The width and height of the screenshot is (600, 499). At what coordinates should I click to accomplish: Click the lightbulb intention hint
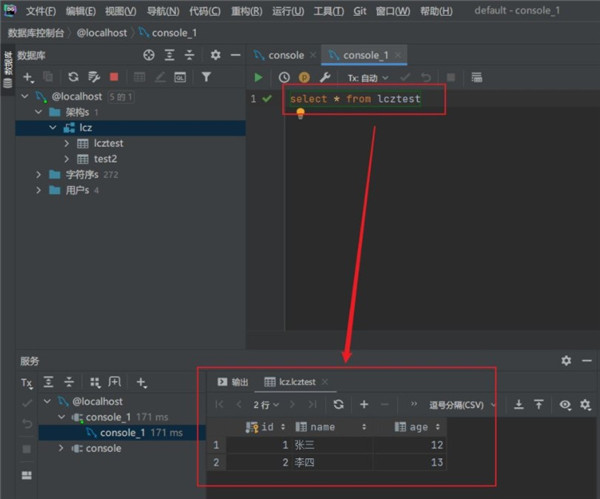tap(300, 113)
